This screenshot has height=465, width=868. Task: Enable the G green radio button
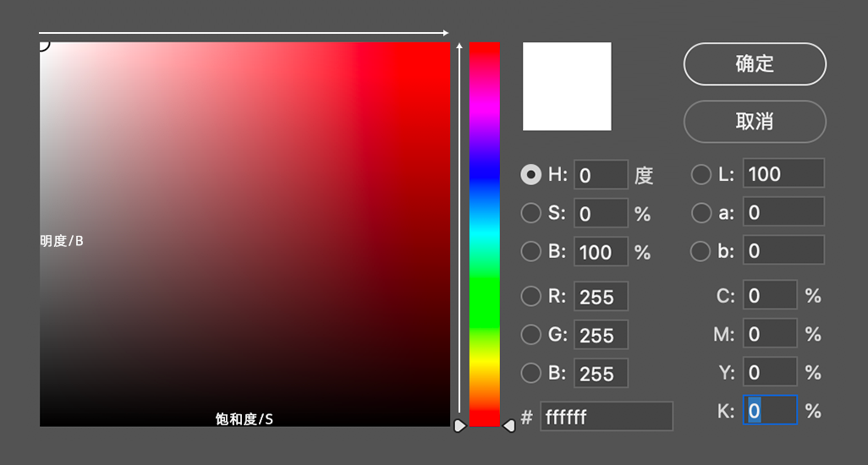click(x=530, y=335)
